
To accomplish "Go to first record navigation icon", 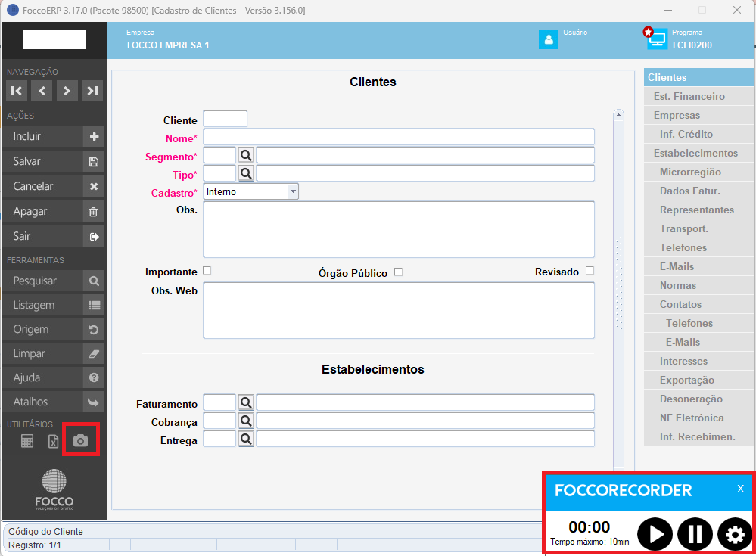I will click(x=17, y=91).
